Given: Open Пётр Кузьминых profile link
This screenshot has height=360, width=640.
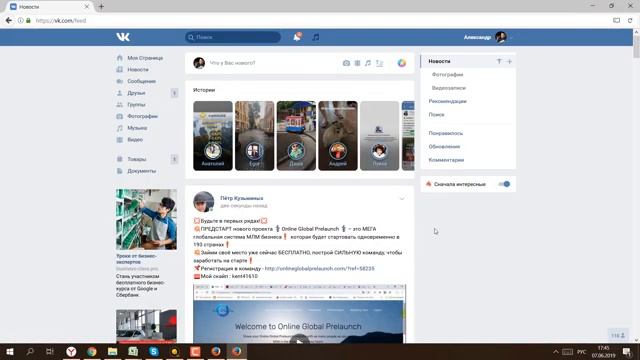Looking at the screenshot, I should pos(242,198).
